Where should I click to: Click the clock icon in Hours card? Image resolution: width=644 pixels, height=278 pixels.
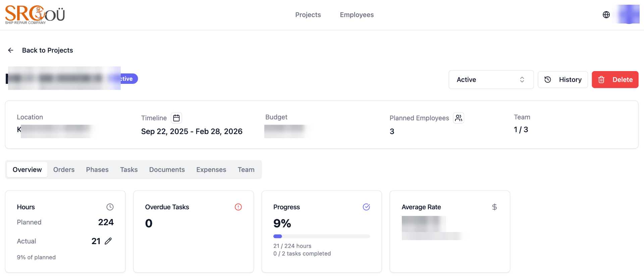pyautogui.click(x=110, y=207)
